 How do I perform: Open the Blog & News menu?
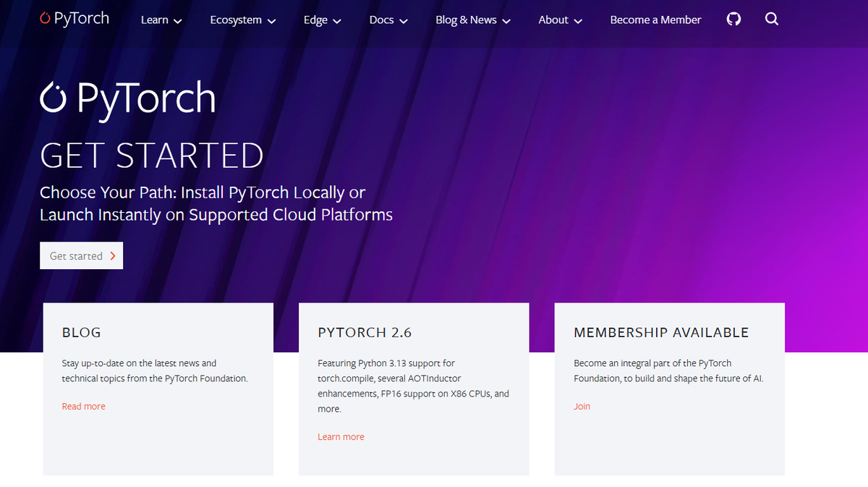(x=473, y=20)
